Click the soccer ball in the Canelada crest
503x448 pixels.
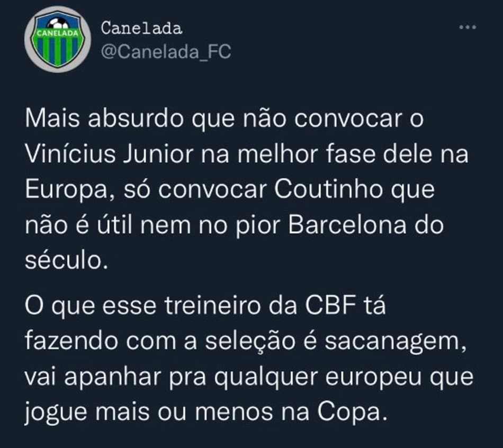[58, 23]
